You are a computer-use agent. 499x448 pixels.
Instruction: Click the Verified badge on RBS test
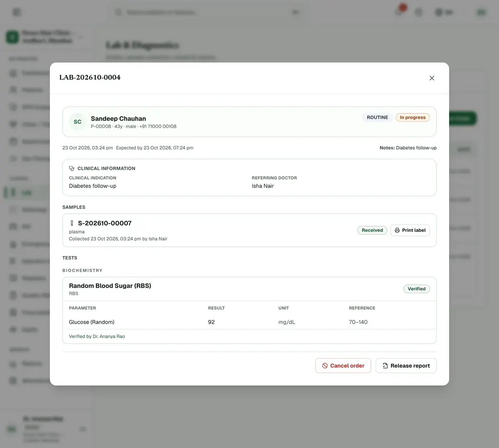coord(417,289)
